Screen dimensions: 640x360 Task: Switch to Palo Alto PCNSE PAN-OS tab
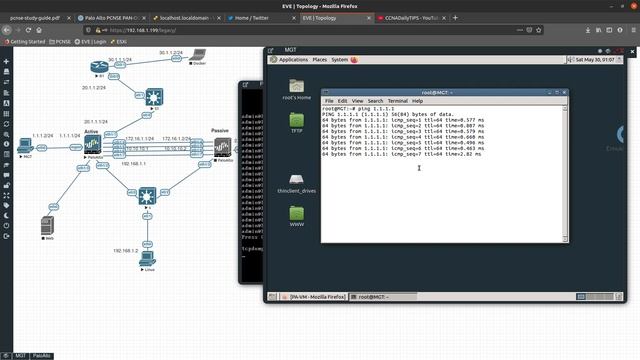tap(111, 18)
